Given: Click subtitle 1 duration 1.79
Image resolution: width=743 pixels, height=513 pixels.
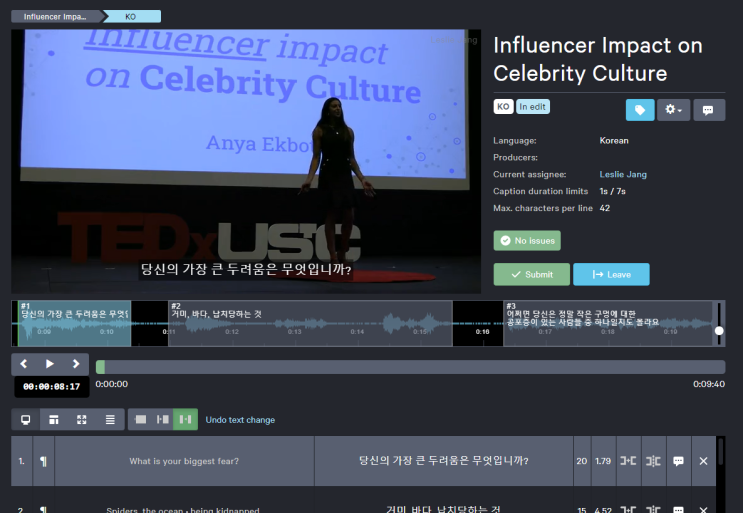Looking at the screenshot, I should [x=603, y=461].
